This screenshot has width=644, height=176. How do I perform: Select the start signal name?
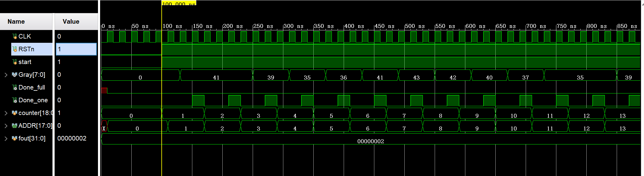click(x=25, y=62)
